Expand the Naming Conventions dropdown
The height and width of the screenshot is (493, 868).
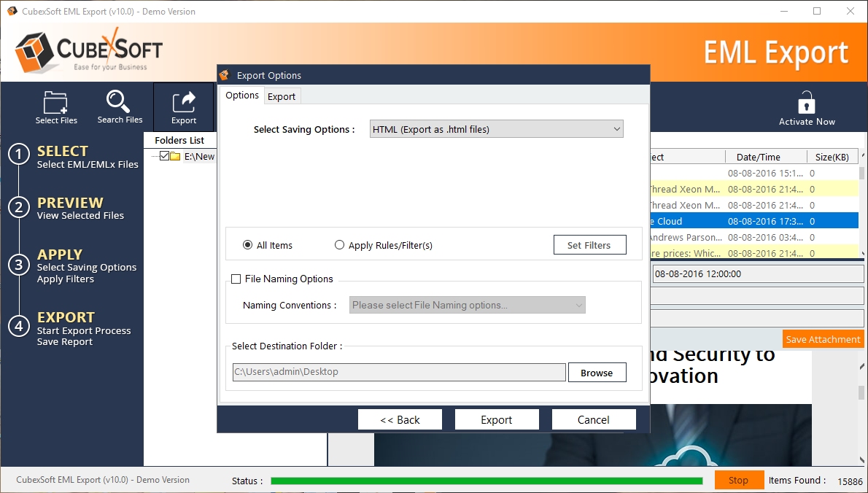click(468, 306)
